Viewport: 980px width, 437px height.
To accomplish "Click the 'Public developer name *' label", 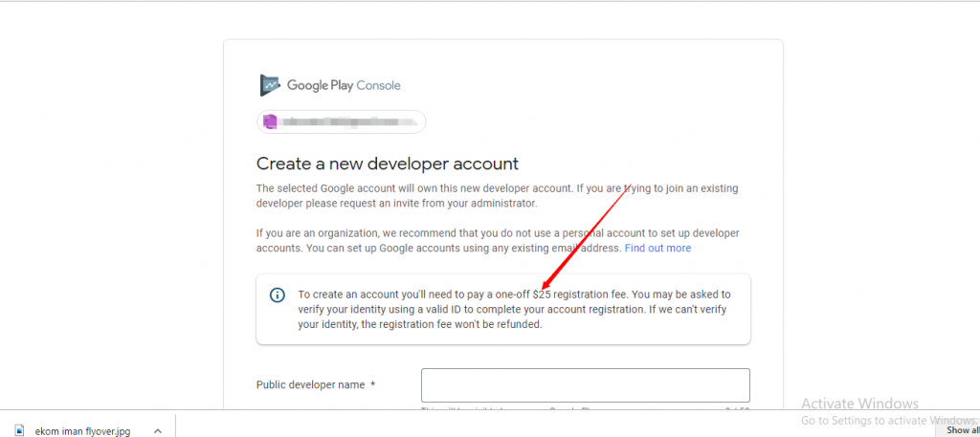I will tap(316, 384).
